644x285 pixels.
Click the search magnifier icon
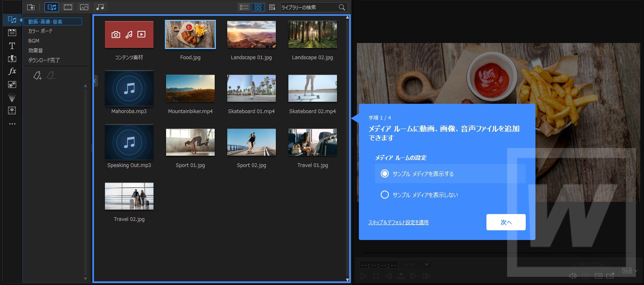[342, 7]
